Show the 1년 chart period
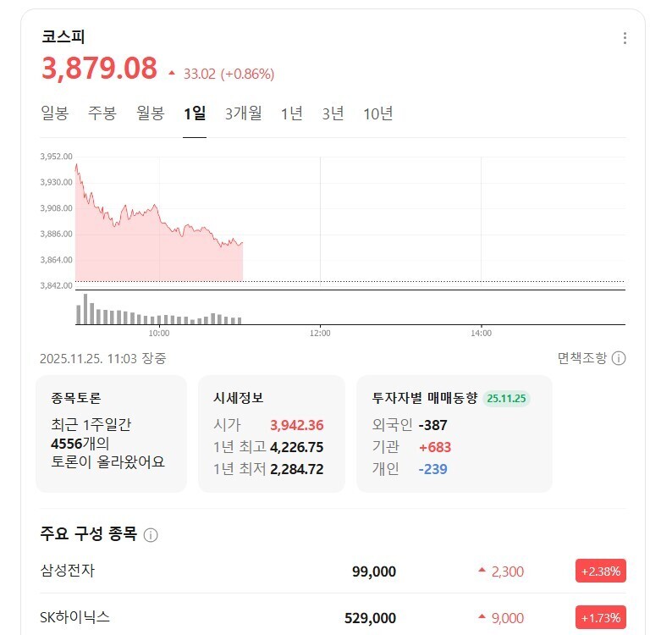This screenshot has height=635, width=672. click(x=291, y=113)
